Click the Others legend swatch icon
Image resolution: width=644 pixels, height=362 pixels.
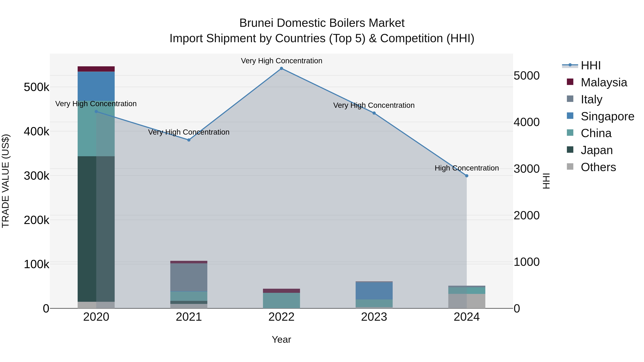point(570,167)
